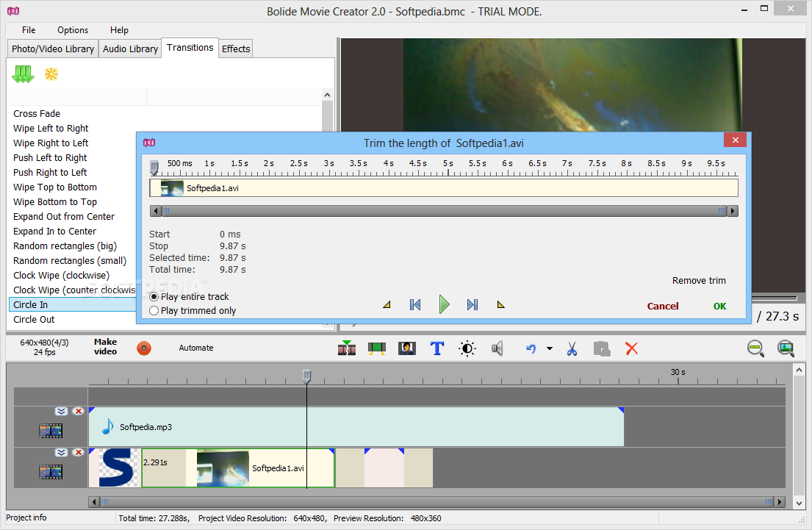Click Make video label

click(105, 347)
